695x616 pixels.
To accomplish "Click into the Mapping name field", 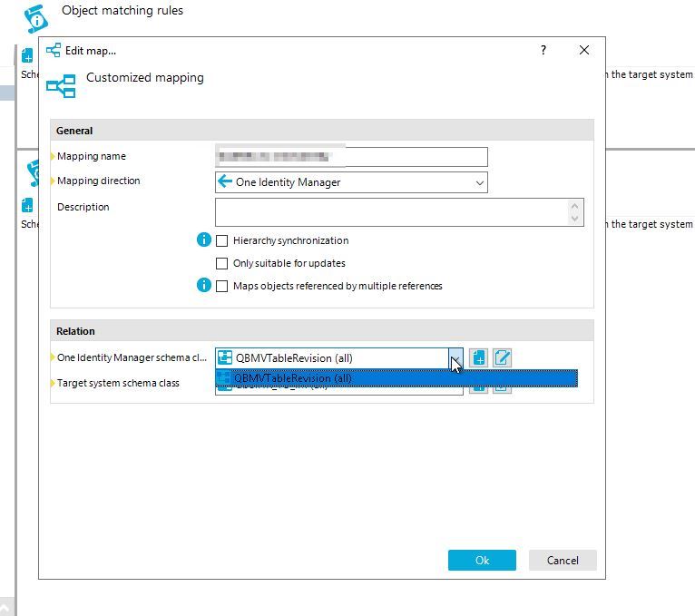I will click(x=351, y=157).
